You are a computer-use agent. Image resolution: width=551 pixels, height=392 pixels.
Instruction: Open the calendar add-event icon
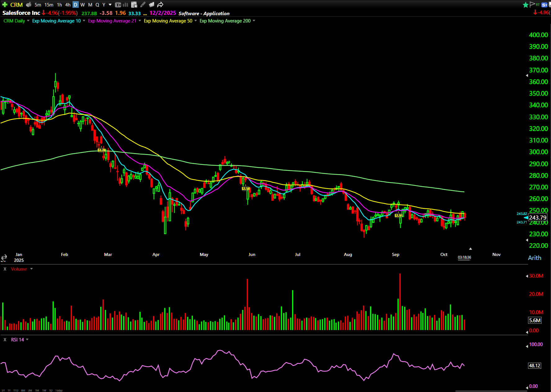134,5
